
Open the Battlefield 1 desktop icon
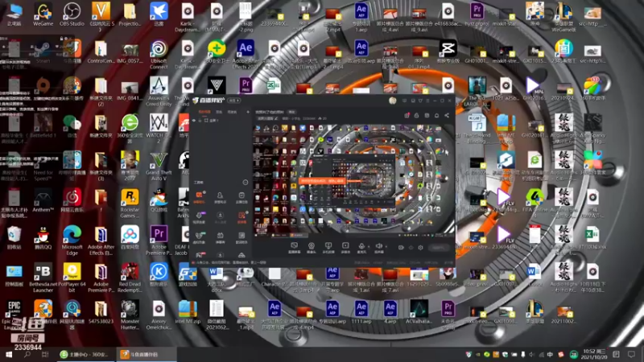pos(43,126)
